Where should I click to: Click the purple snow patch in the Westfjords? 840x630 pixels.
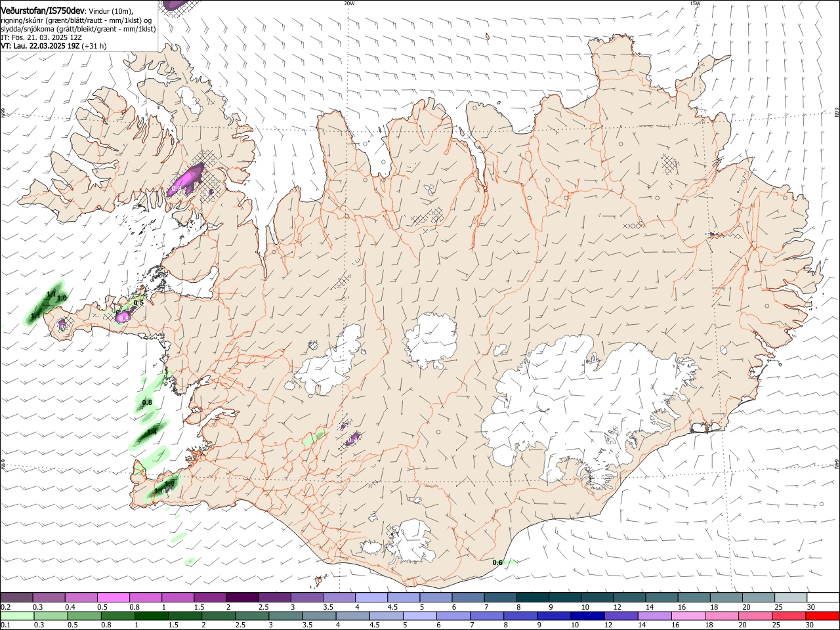tap(186, 180)
